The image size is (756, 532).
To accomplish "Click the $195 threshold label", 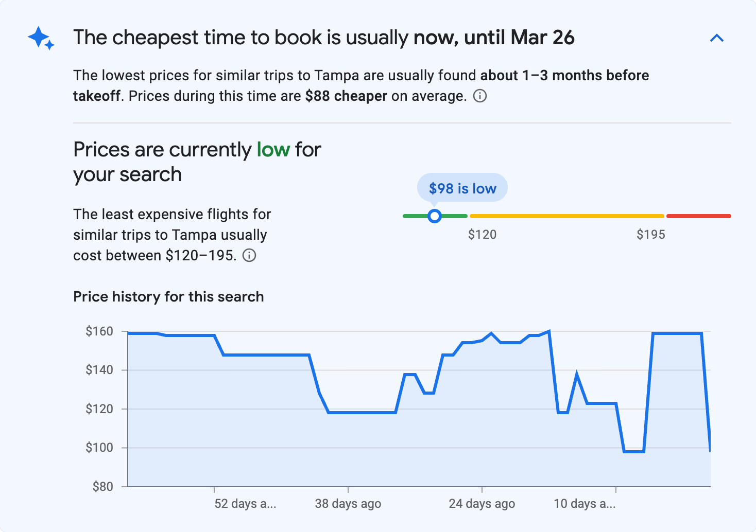I will tap(651, 234).
